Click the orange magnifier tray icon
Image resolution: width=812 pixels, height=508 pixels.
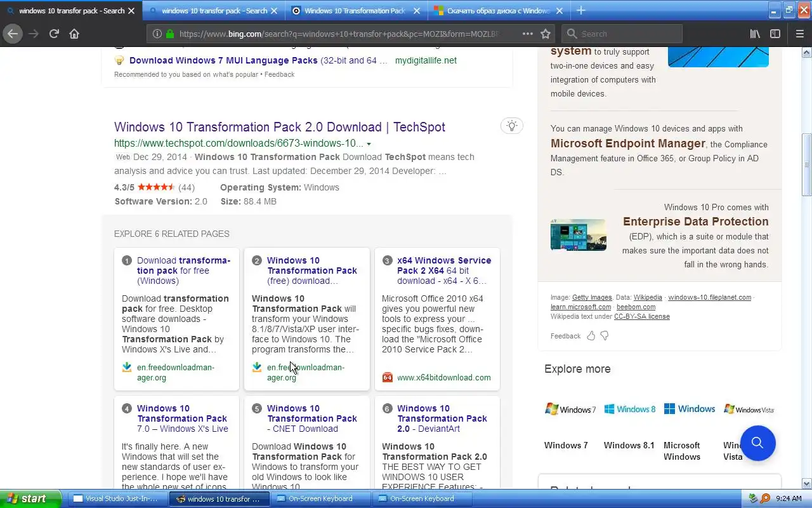(765, 498)
